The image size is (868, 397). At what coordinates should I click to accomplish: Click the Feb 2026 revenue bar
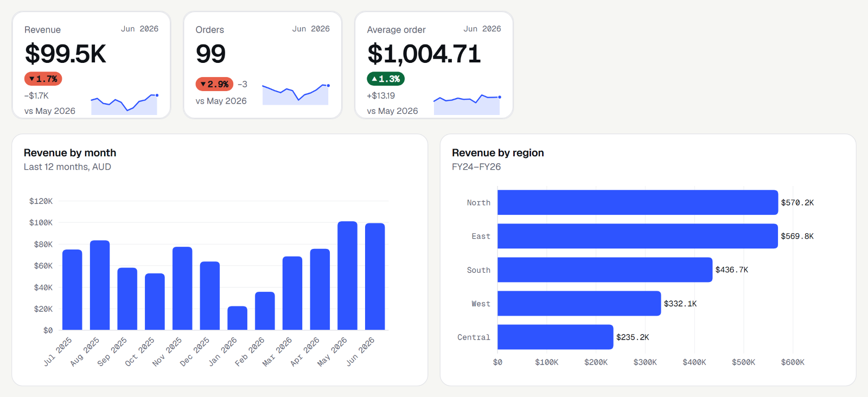265,311
